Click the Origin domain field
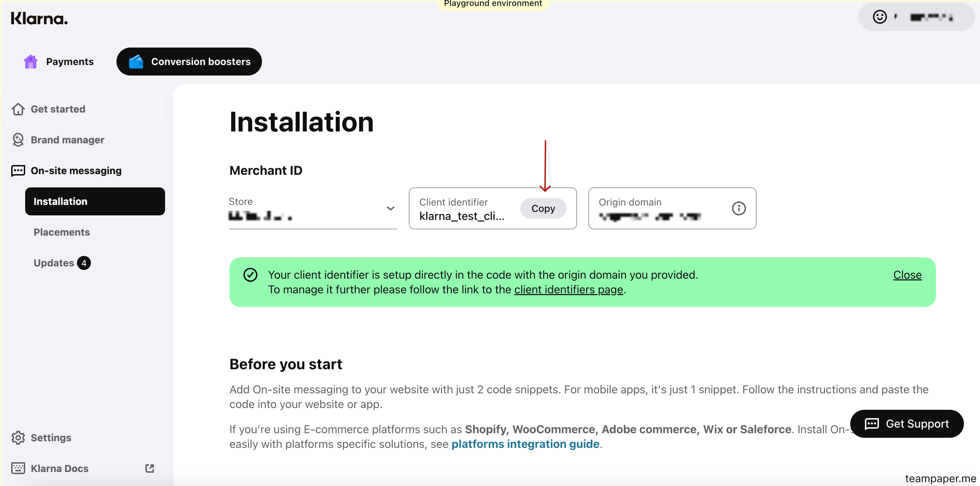 point(672,208)
